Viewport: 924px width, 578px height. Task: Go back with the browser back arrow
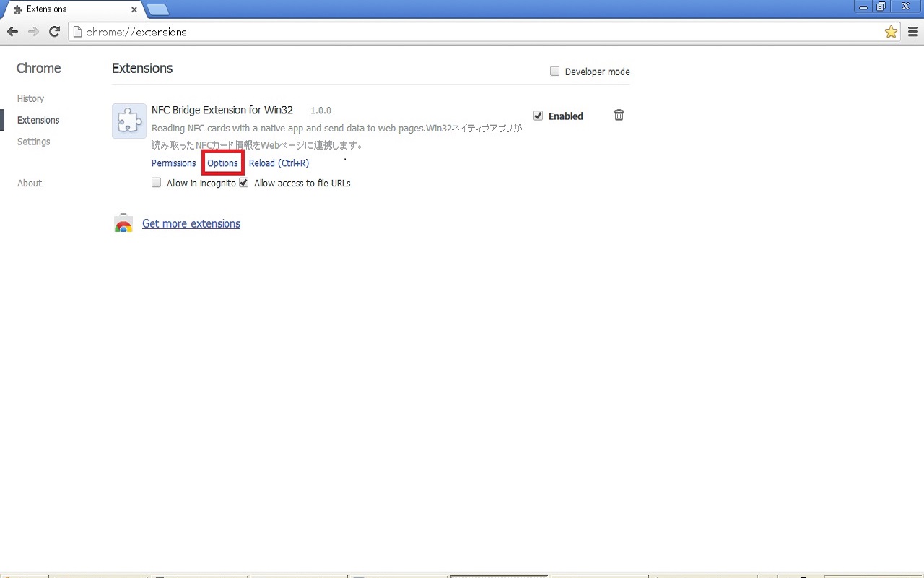[12, 32]
